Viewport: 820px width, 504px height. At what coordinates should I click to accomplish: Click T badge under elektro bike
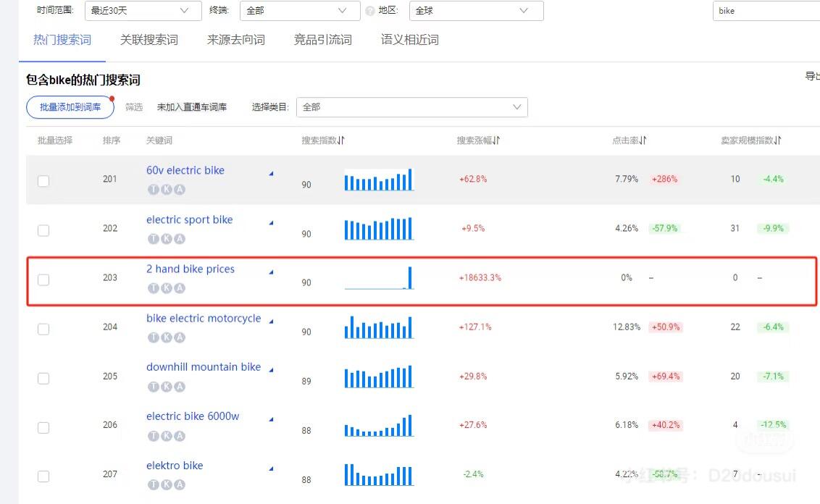click(x=154, y=484)
